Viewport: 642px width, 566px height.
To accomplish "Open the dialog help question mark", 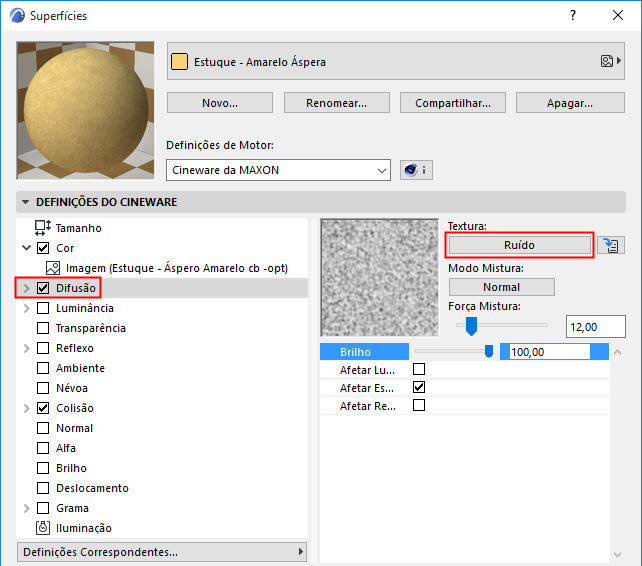I will coord(573,16).
